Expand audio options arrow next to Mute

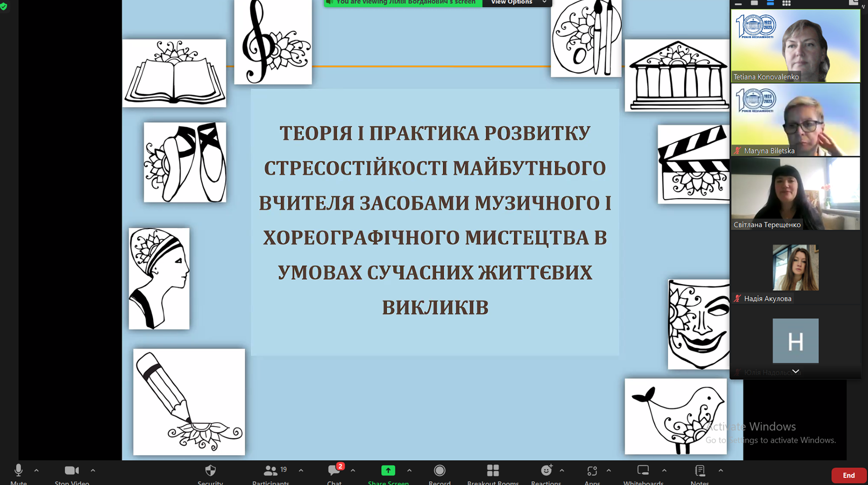pyautogui.click(x=36, y=471)
